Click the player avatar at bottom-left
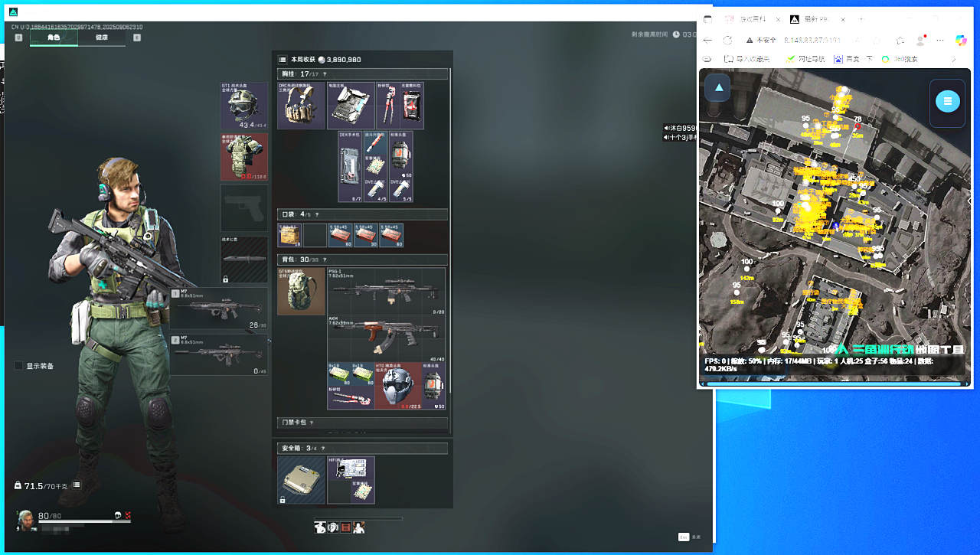980x555 pixels. click(x=25, y=519)
